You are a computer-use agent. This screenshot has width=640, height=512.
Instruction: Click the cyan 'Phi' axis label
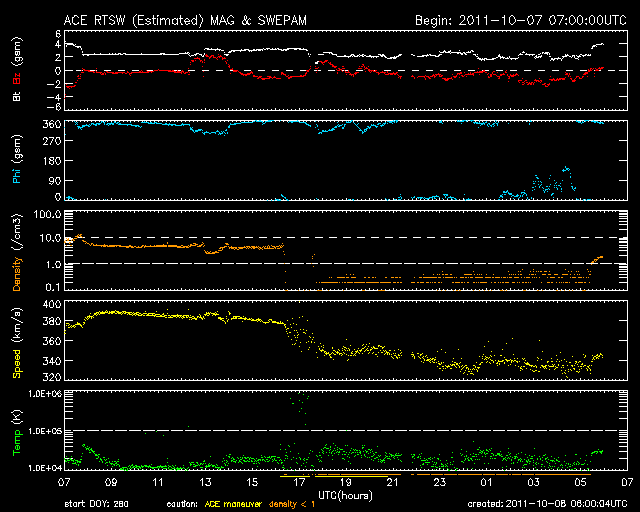coord(17,174)
